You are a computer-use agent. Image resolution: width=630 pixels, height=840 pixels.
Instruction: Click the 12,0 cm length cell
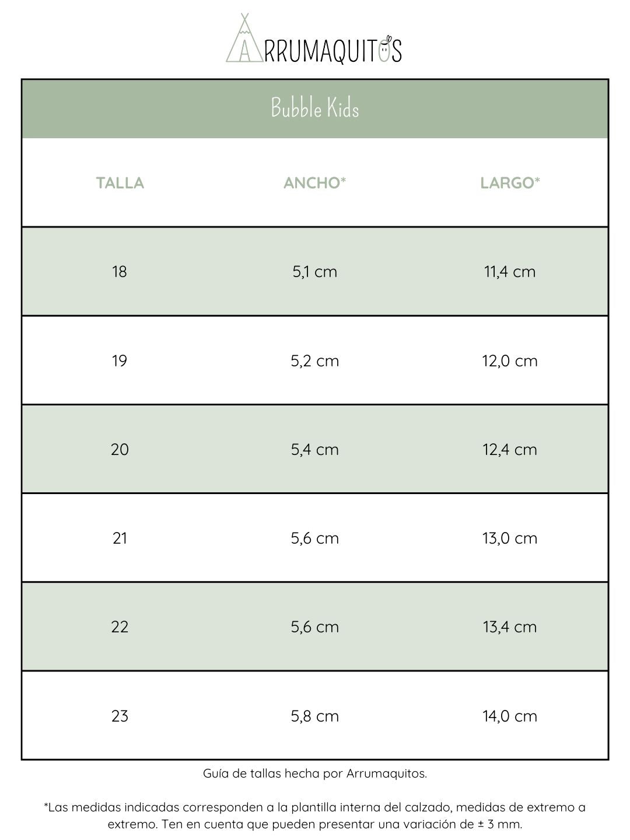coord(510,361)
